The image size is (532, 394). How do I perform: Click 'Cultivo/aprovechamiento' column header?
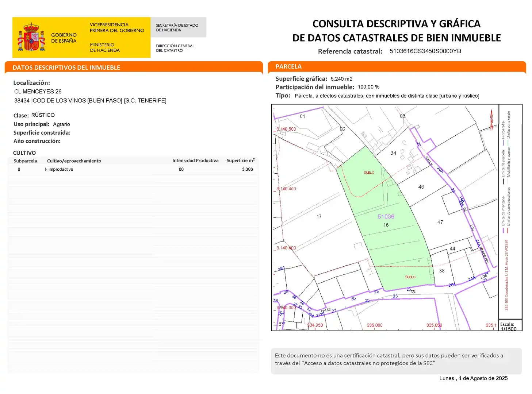[x=74, y=161]
